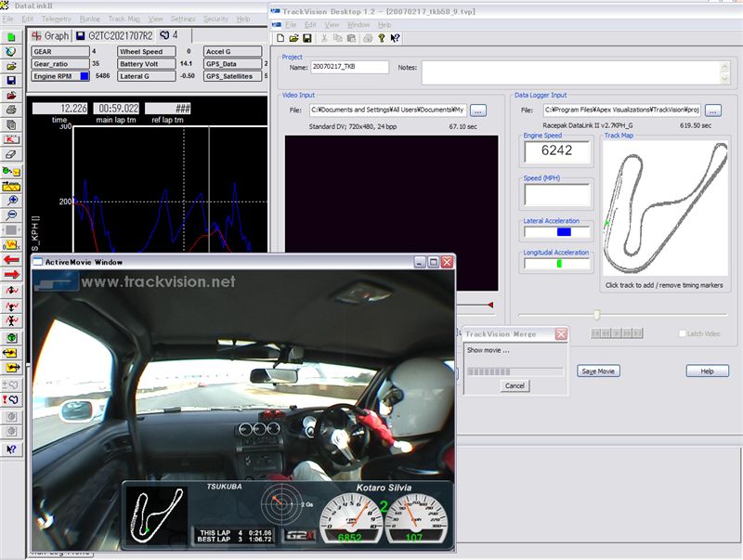Image resolution: width=743 pixels, height=560 pixels.
Task: Save project with TrackVision floppy icon
Action: pyautogui.click(x=307, y=38)
